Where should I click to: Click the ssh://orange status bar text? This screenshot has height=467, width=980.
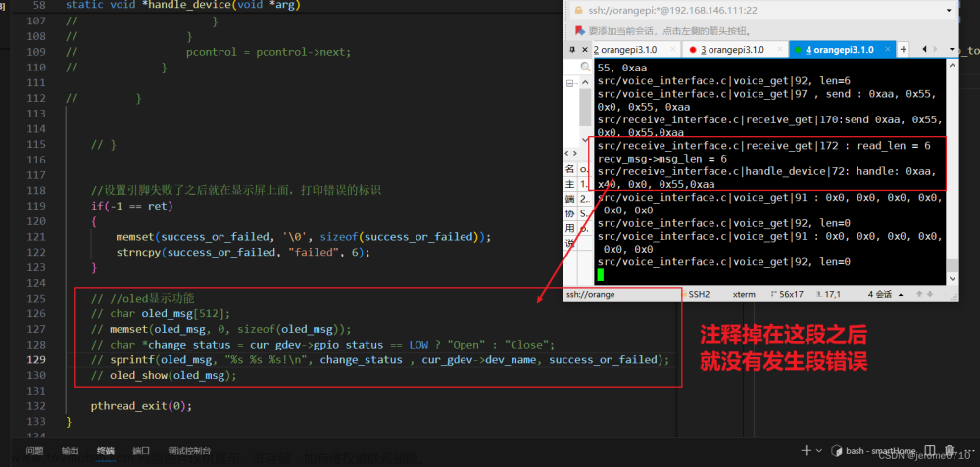tap(591, 294)
